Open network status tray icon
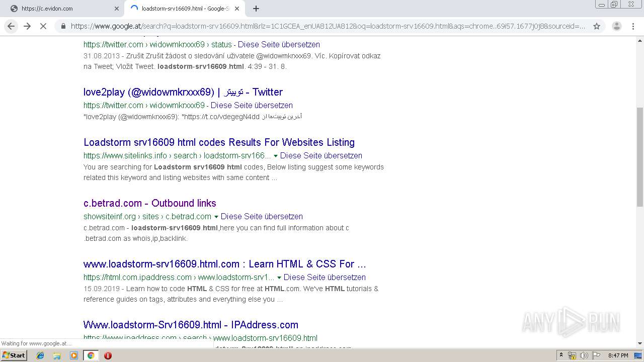644x362 pixels. click(572, 355)
